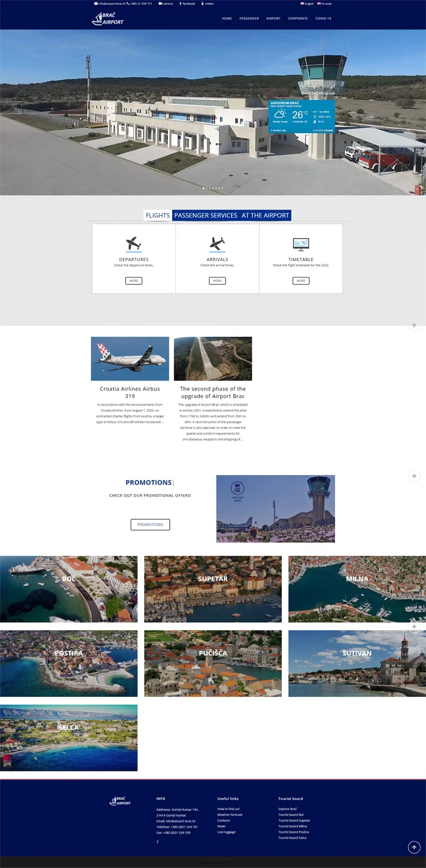
Task: Open the PASSENGER menu
Action: click(x=249, y=19)
